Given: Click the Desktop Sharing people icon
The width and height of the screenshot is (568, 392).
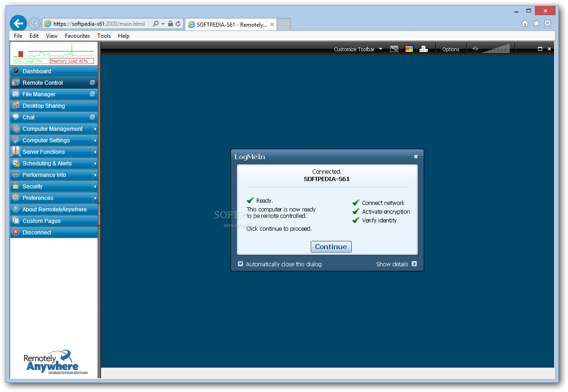Looking at the screenshot, I should point(16,105).
